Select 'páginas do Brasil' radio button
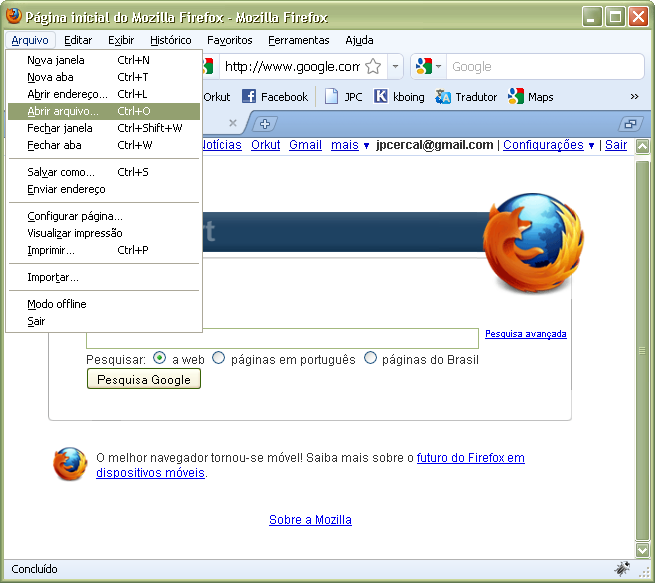655x583 pixels. point(370,358)
